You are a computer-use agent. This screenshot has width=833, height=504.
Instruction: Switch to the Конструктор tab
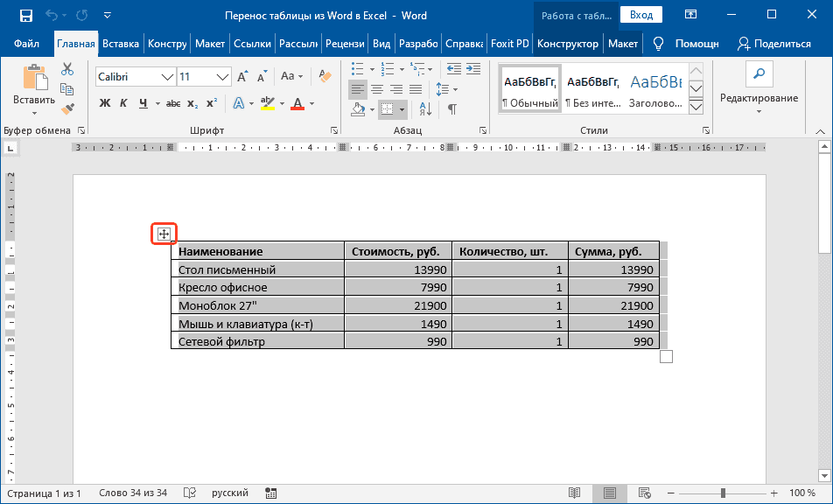point(568,43)
